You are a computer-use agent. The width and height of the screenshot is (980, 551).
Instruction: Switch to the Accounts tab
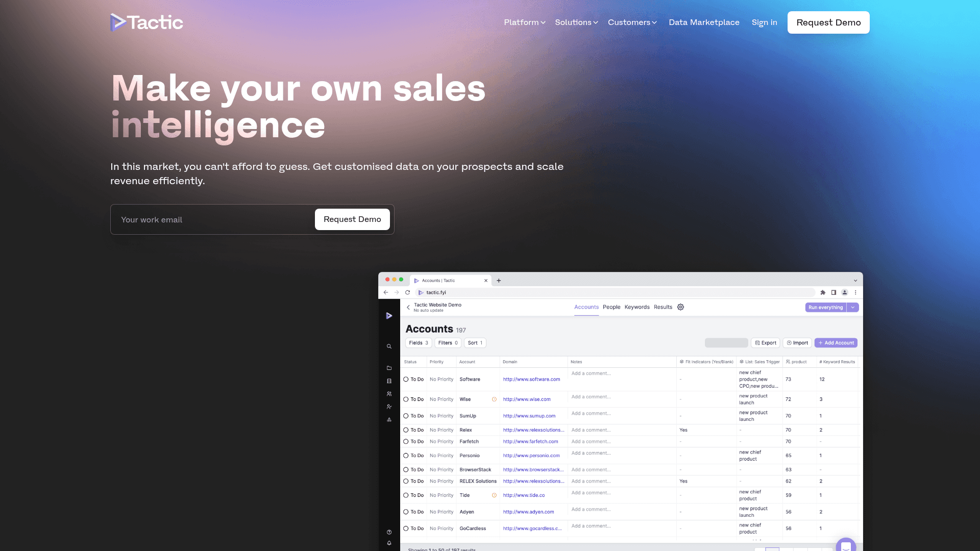(586, 307)
